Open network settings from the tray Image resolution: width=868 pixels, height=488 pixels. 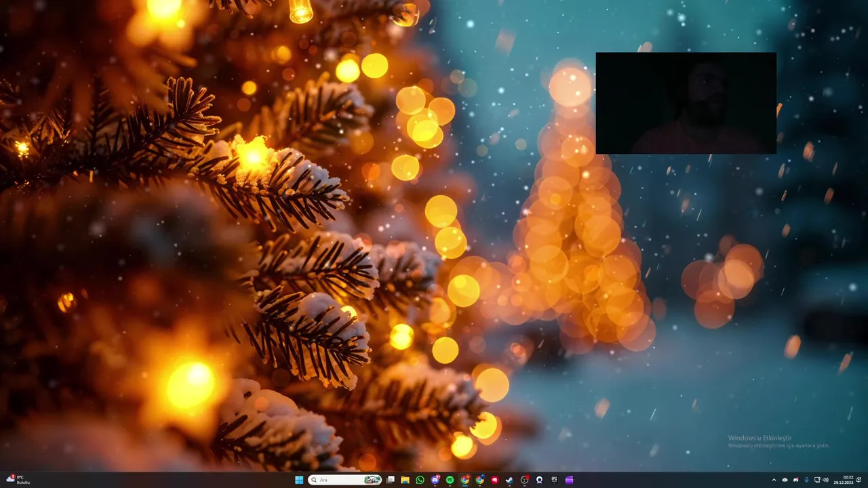[x=817, y=480]
